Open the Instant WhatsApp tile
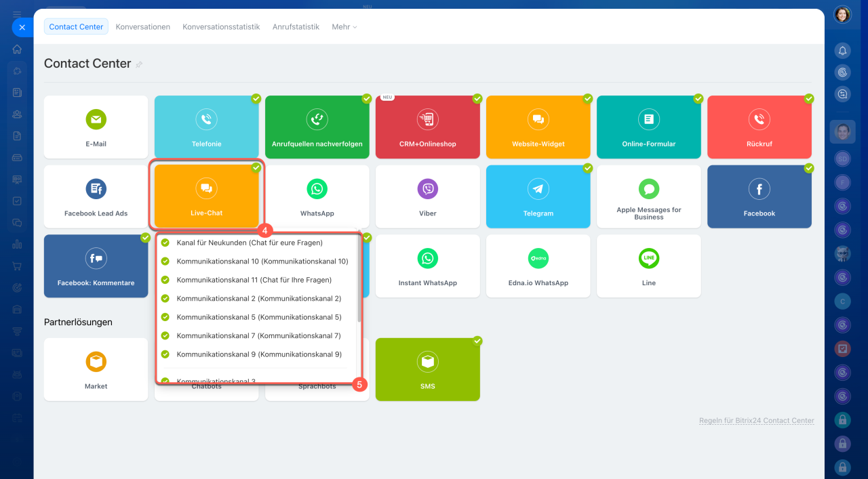Viewport: 868px width, 479px height. (428, 266)
